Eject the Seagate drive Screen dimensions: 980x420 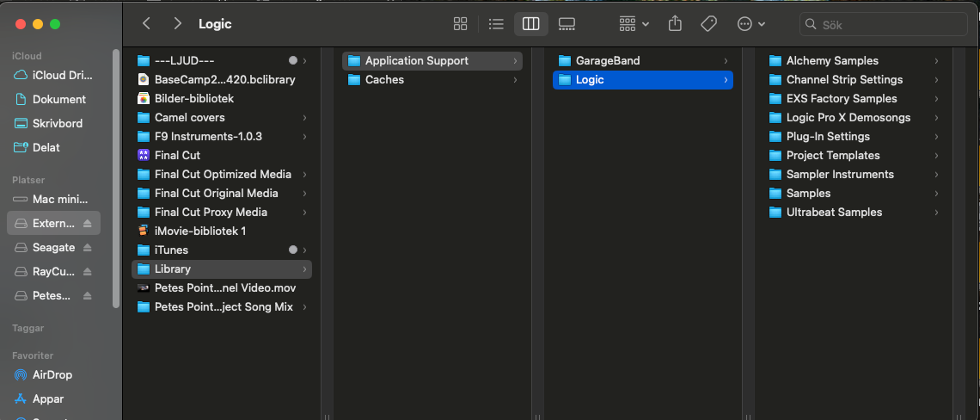pos(88,248)
